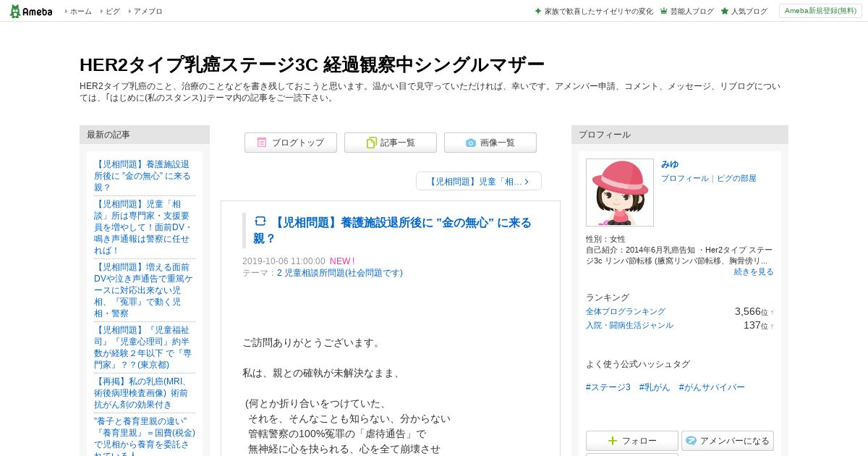The height and width of the screenshot is (456, 868).
Task: Click the speech bubble icon on アメンバーになる
Action: [x=692, y=441]
